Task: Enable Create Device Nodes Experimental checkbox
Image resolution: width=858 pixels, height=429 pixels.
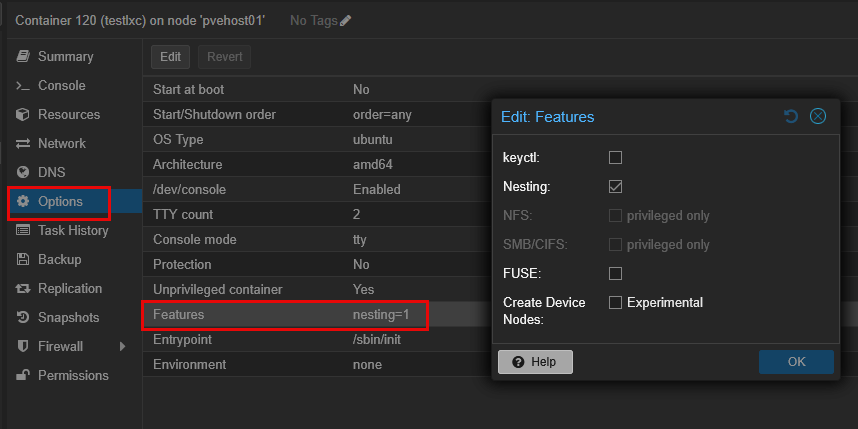Action: 616,302
